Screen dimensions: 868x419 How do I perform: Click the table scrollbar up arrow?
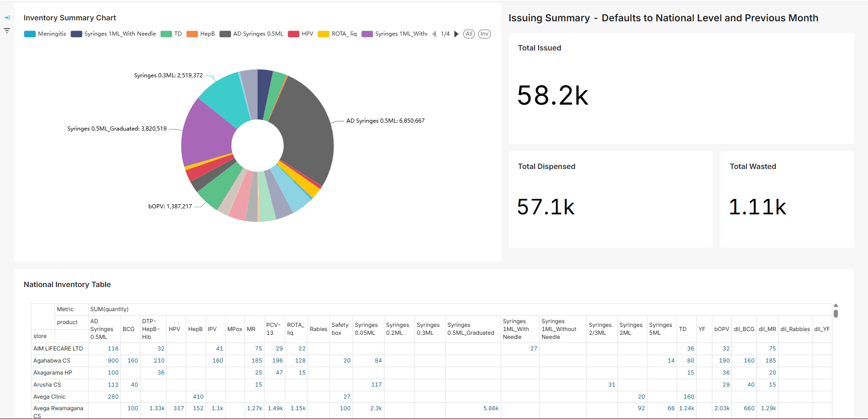(x=837, y=305)
